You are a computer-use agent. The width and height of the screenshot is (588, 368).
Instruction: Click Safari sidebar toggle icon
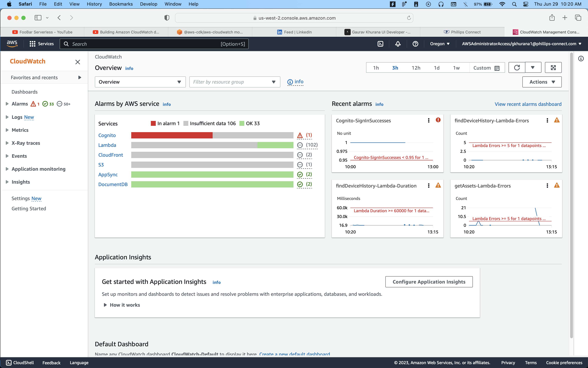pos(38,18)
